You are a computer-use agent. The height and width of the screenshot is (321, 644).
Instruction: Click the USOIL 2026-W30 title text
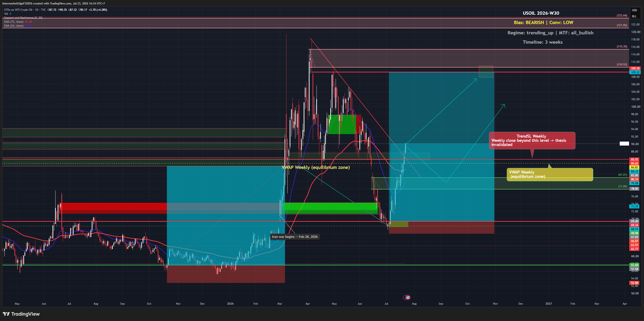click(541, 13)
